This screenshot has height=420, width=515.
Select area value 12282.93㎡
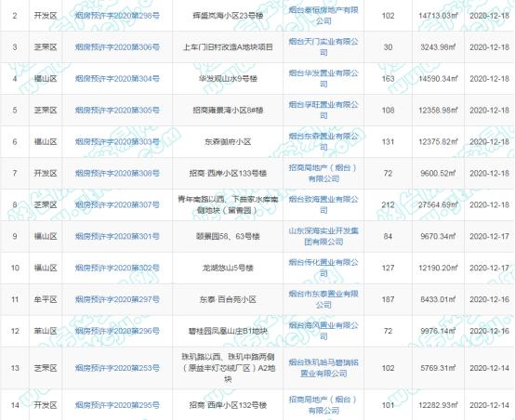tap(438, 405)
